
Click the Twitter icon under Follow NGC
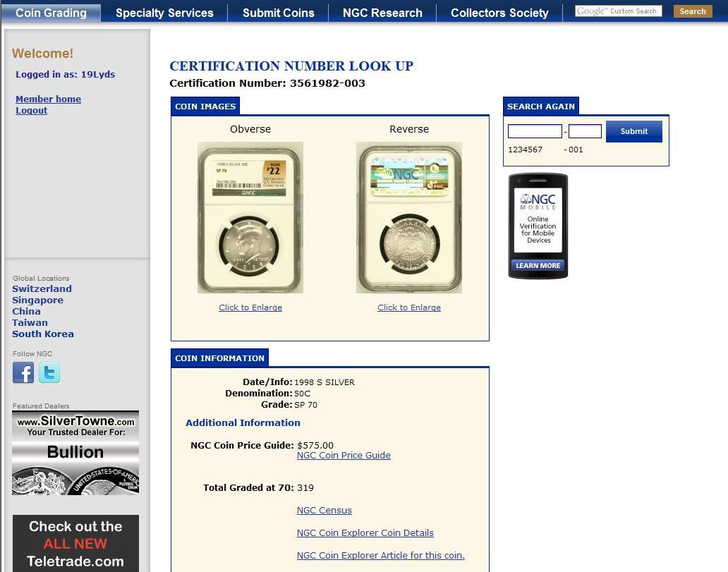[x=49, y=372]
